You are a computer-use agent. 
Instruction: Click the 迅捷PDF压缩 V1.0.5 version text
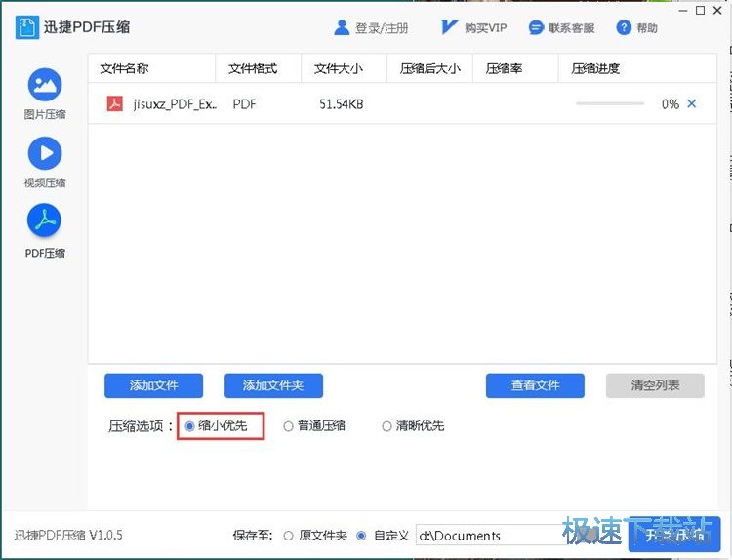click(68, 535)
